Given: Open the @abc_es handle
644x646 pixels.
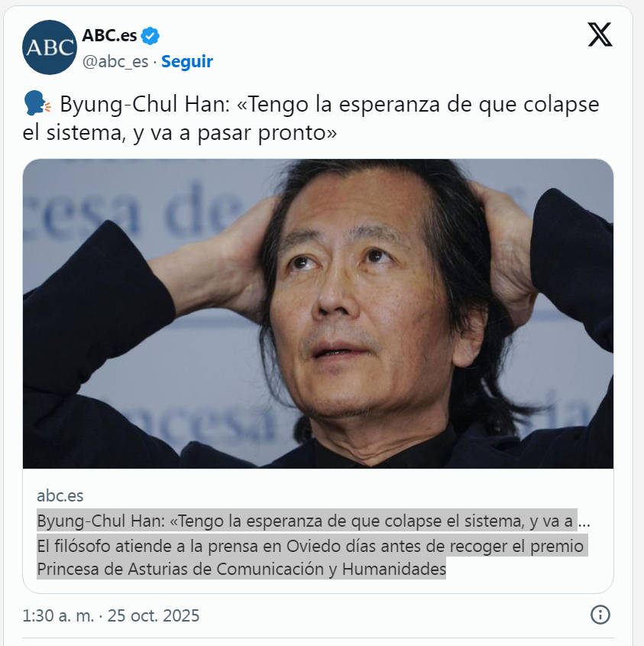Looking at the screenshot, I should (x=115, y=61).
